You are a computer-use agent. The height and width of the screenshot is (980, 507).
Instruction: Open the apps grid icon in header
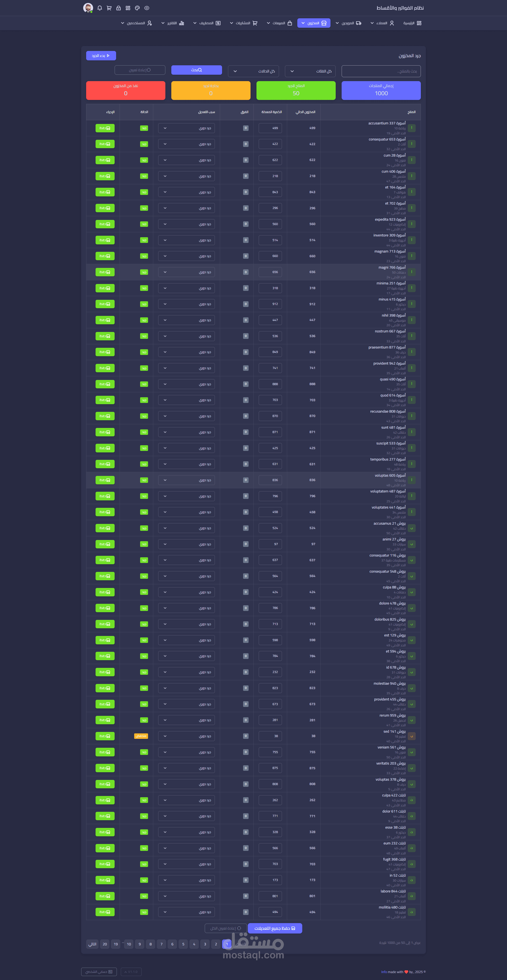[x=128, y=8]
